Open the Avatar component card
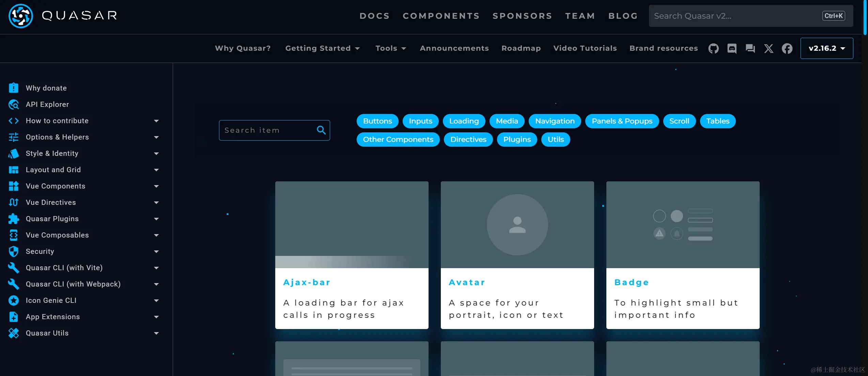868x376 pixels. point(517,255)
